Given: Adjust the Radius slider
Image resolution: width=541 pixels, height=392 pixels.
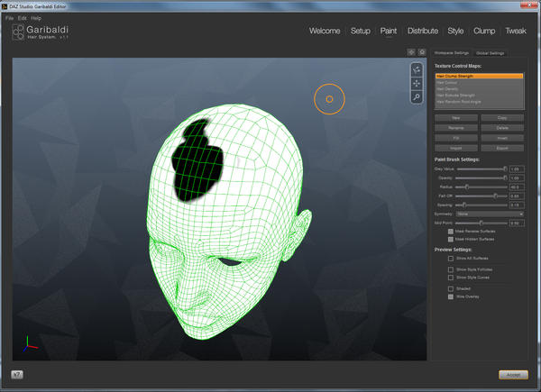Looking at the screenshot, I should click(481, 187).
